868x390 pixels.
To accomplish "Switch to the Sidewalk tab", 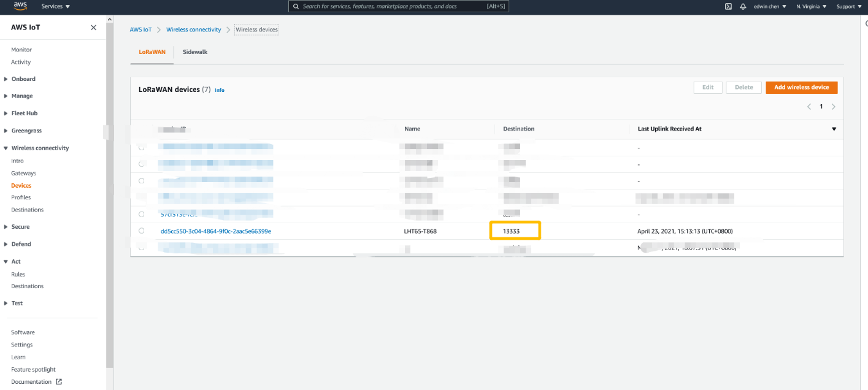I will [x=195, y=52].
